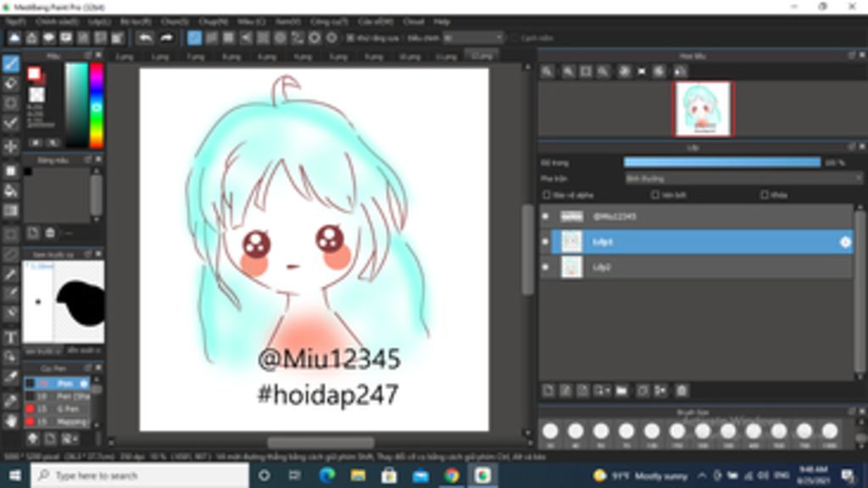
Task: Select the @Miu12345 layer row
Action: point(697,216)
